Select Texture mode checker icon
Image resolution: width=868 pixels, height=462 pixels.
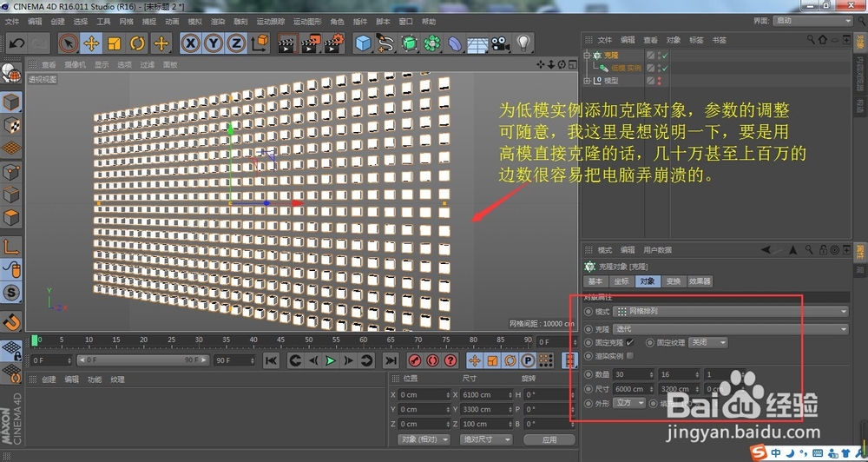tap(11, 126)
